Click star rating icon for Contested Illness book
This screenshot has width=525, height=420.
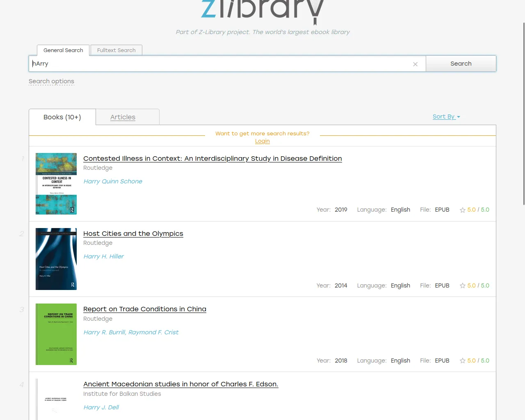click(x=462, y=210)
